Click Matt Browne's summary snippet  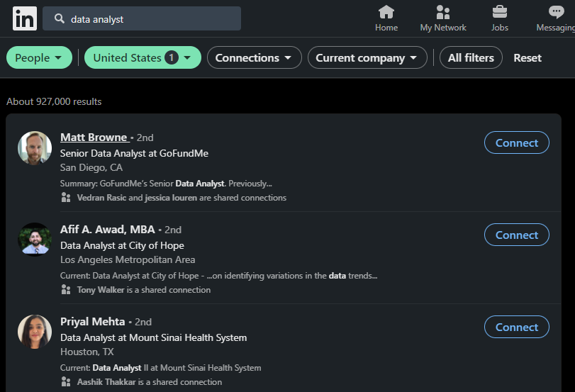[x=166, y=184]
